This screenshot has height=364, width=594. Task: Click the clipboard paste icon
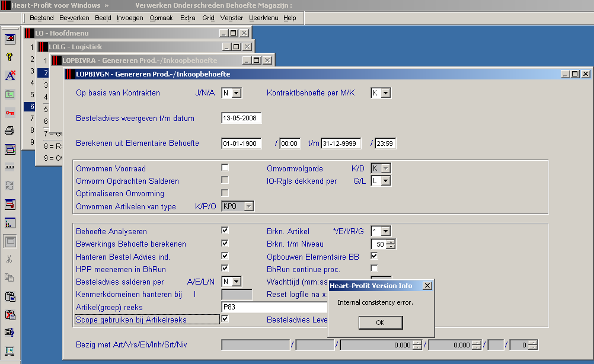pyautogui.click(x=10, y=296)
